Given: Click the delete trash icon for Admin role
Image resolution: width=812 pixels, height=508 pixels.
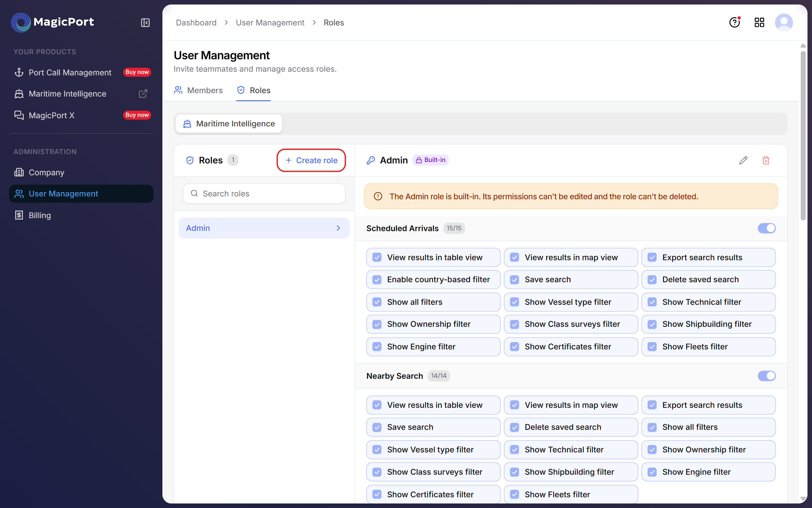Looking at the screenshot, I should pos(766,160).
